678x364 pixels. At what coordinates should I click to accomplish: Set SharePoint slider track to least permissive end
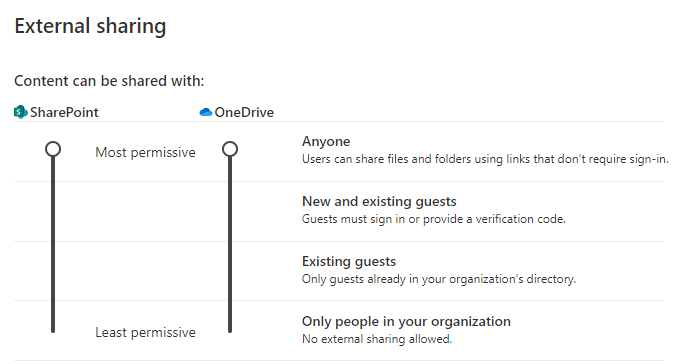pyautogui.click(x=53, y=330)
